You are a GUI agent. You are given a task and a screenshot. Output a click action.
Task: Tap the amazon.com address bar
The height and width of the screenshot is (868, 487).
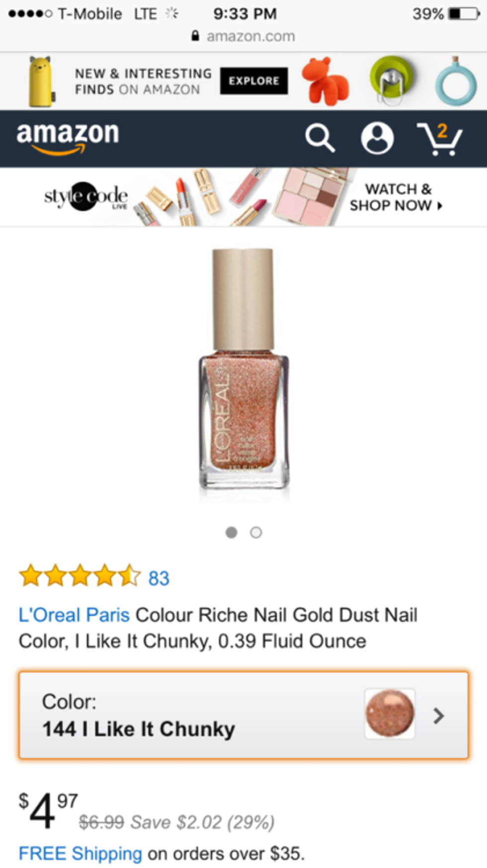pos(243,36)
